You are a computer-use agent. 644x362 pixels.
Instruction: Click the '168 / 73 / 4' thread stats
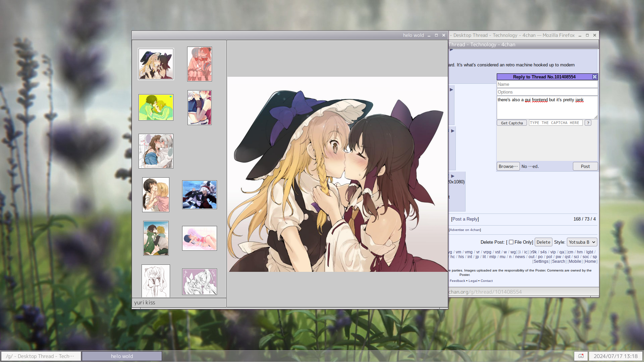click(x=585, y=219)
